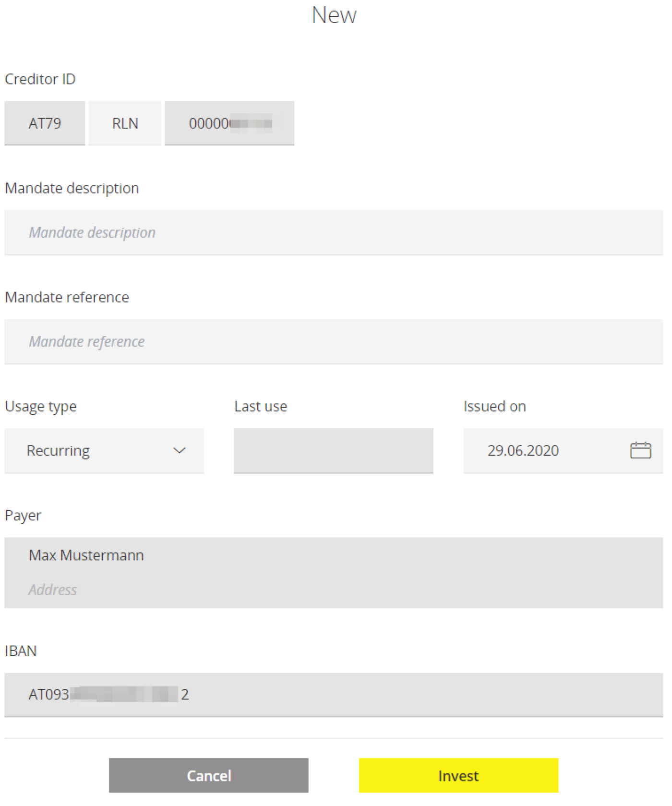Viewport: 672px width, 806px height.
Task: Focus the IBAN field starting AT093
Action: tap(334, 694)
